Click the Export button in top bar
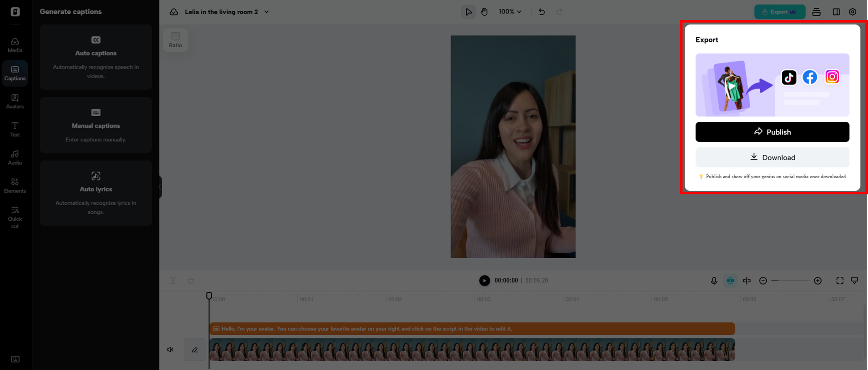Screen dimensions: 868x370 point(780,12)
